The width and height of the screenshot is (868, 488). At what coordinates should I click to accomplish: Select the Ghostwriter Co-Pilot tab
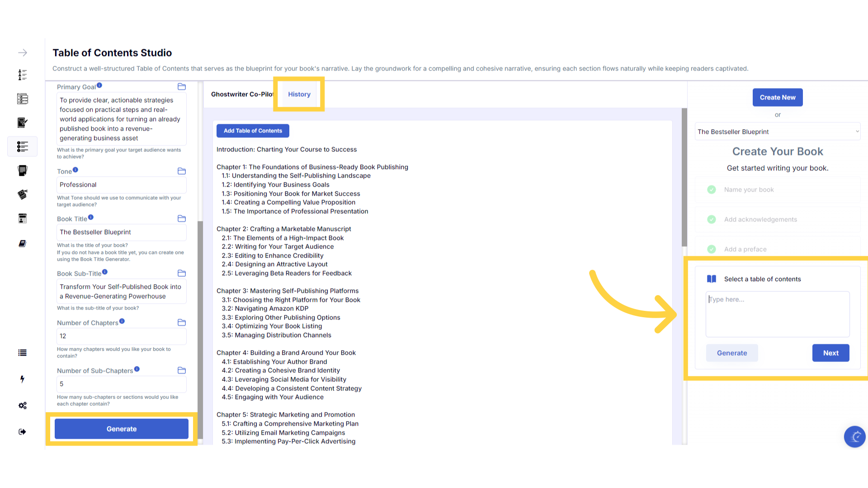(x=242, y=94)
